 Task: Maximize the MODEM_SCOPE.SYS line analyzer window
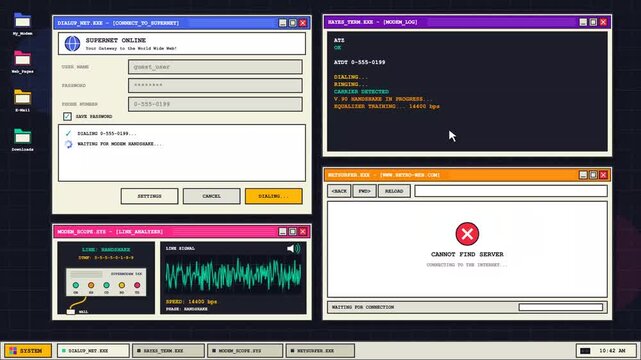(293, 232)
